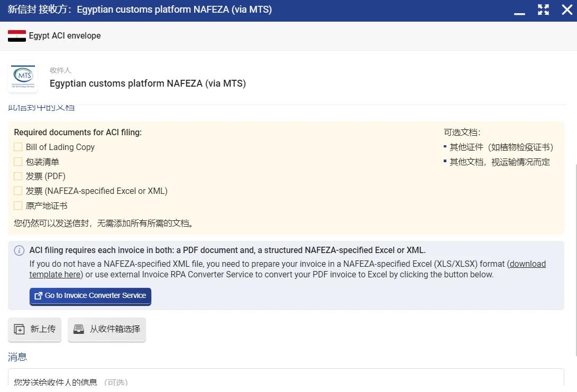Click the external link icon on converter button

(x=38, y=296)
